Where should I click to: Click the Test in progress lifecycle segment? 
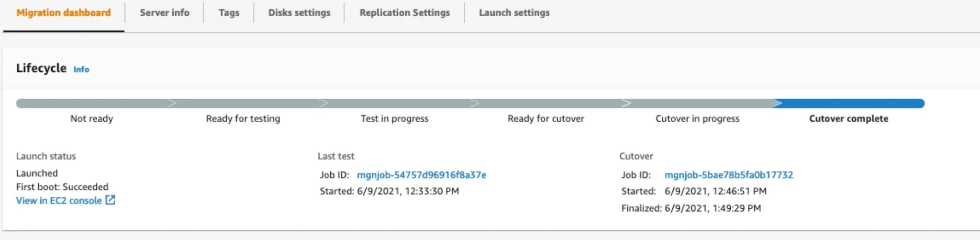pos(395,103)
